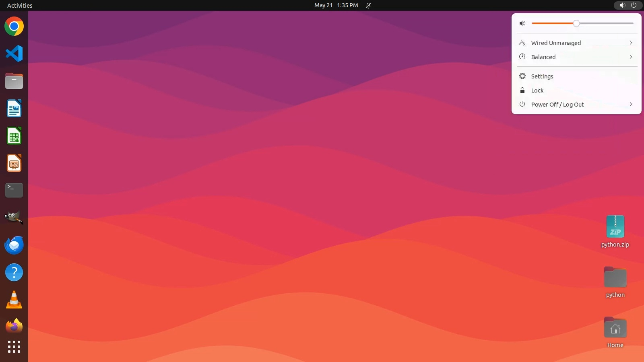The height and width of the screenshot is (362, 644).
Task: Expand Power Off / Log Out options
Action: [x=576, y=105]
